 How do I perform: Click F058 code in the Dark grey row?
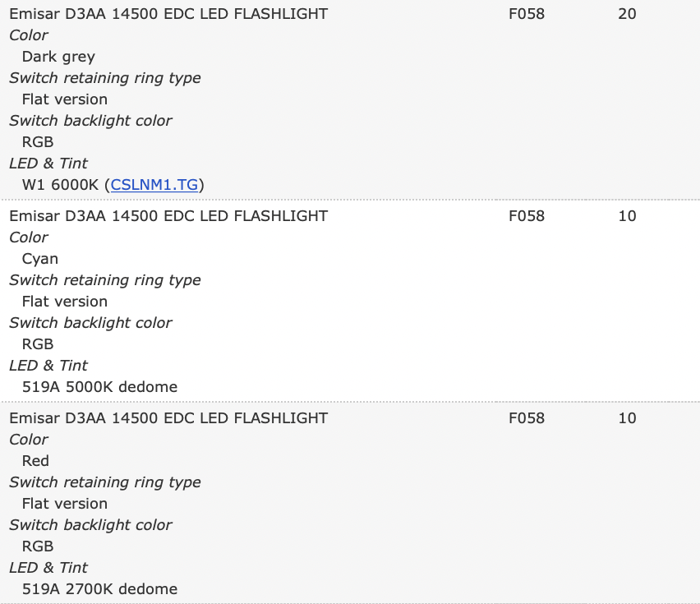click(527, 14)
